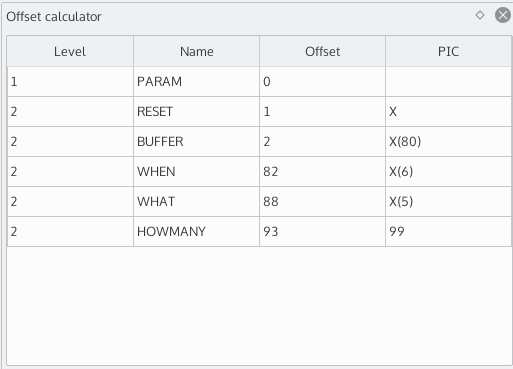513x369 pixels.
Task: Click the PIC value 99 cell
Action: click(448, 232)
